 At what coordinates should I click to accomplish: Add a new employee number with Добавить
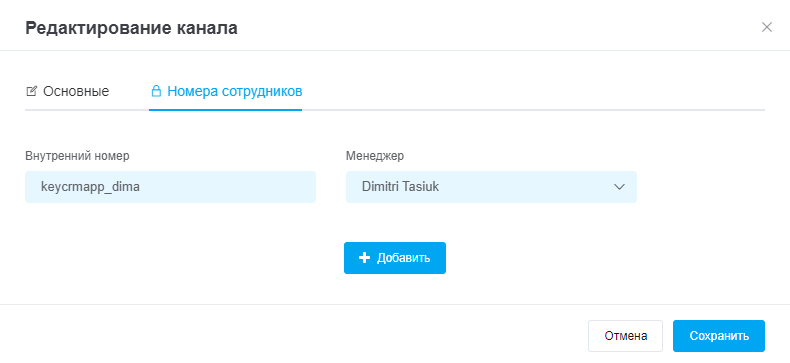[x=395, y=258]
